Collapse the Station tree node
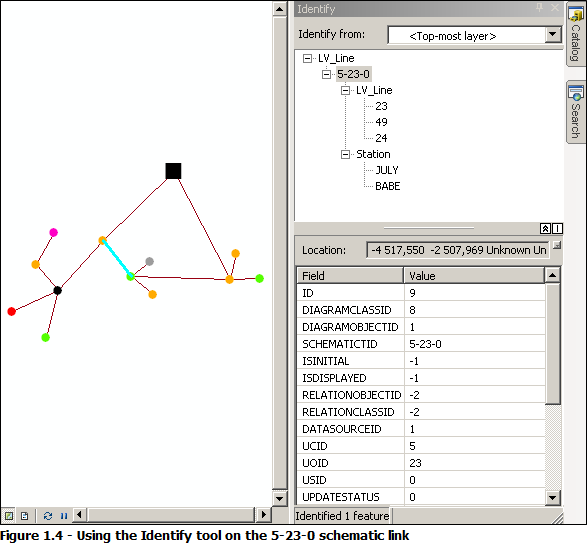 (346, 154)
